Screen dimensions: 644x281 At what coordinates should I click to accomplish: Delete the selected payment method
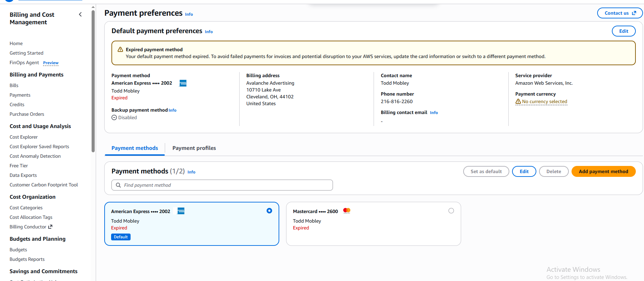(554, 171)
